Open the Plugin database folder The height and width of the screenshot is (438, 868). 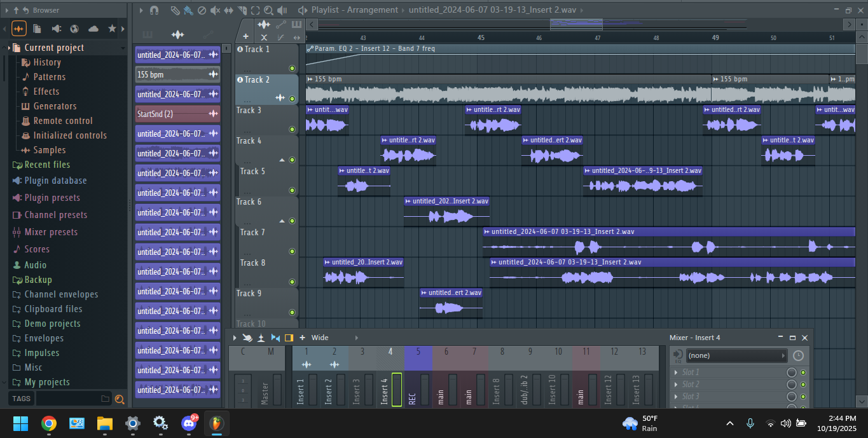[x=55, y=181]
